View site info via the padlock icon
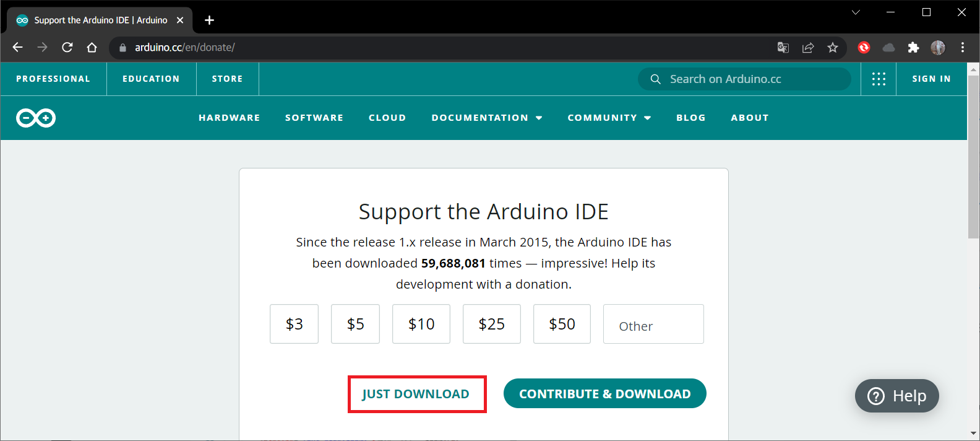This screenshot has width=980, height=441. tap(123, 48)
